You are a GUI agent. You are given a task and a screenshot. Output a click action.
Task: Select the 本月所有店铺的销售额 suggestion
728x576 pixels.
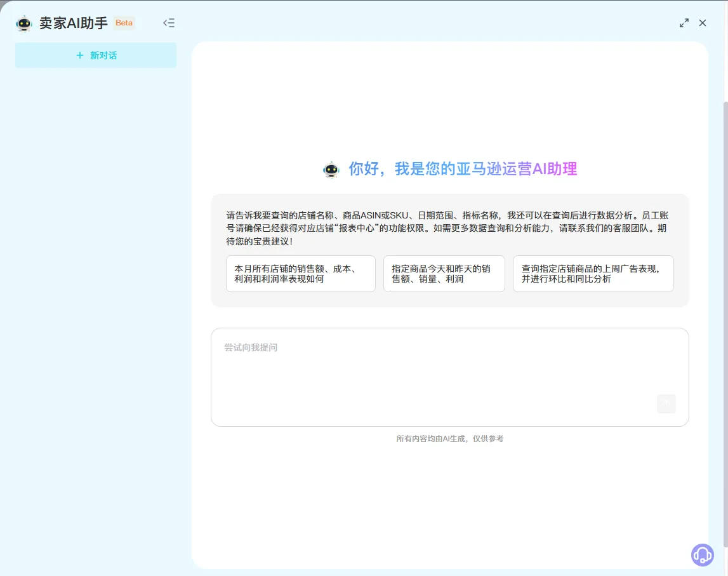pyautogui.click(x=300, y=274)
